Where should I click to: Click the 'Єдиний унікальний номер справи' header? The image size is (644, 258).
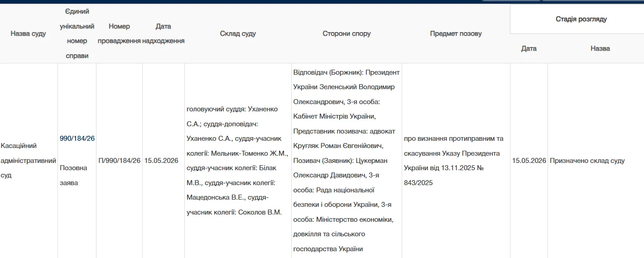(x=77, y=33)
